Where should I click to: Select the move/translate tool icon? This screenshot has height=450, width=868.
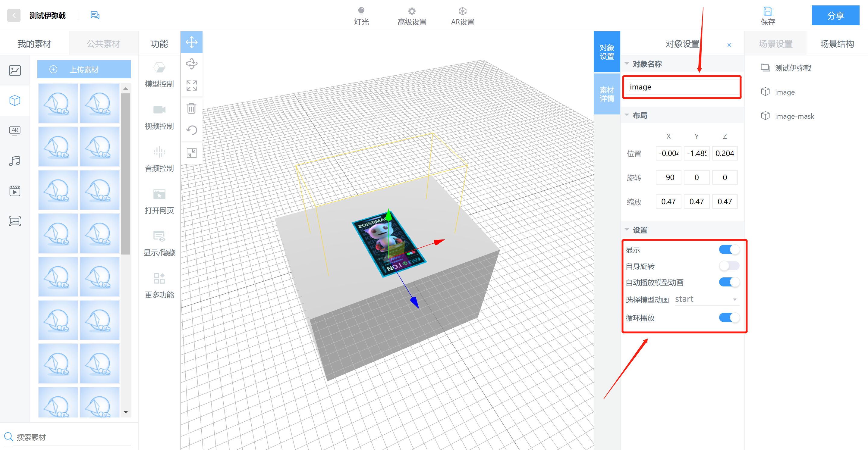(191, 42)
